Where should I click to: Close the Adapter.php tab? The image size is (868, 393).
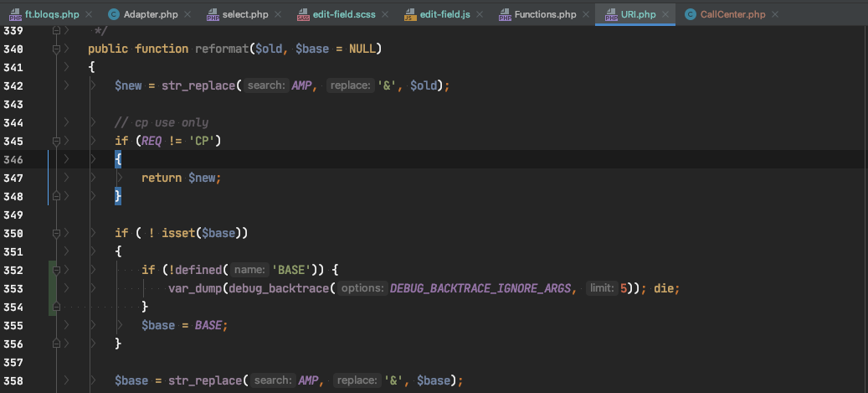[187, 14]
